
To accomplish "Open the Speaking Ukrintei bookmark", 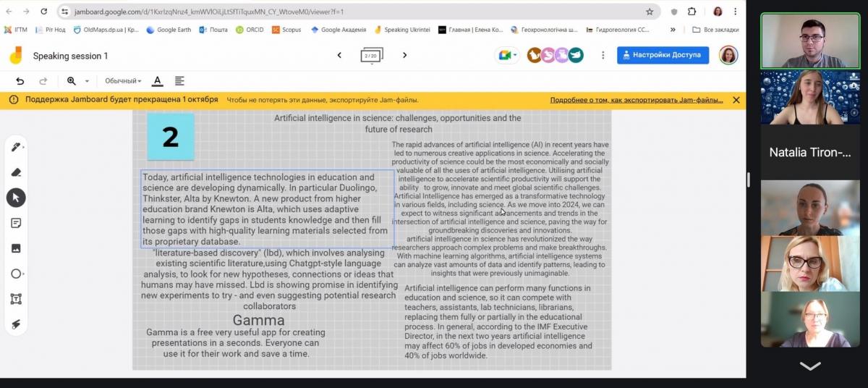I will click(401, 30).
